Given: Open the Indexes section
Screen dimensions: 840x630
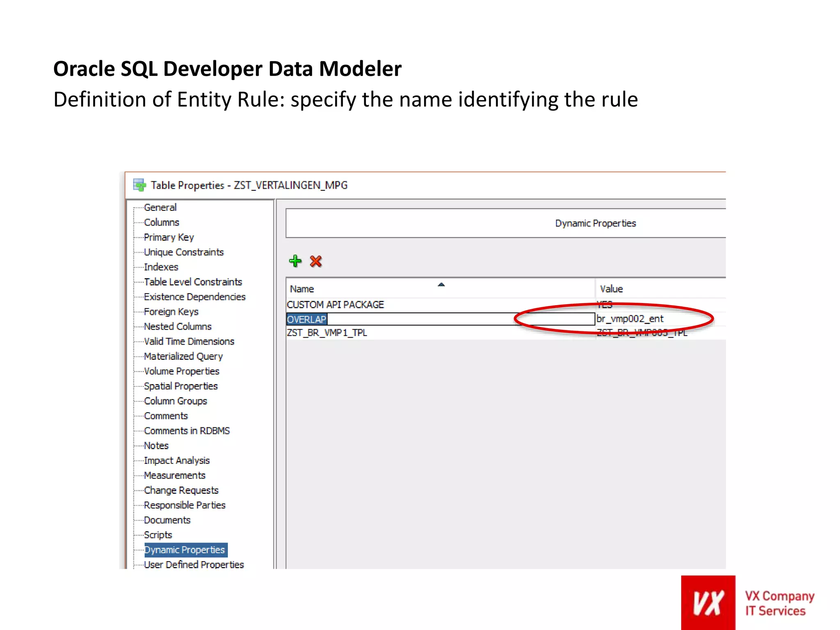Looking at the screenshot, I should point(161,267).
